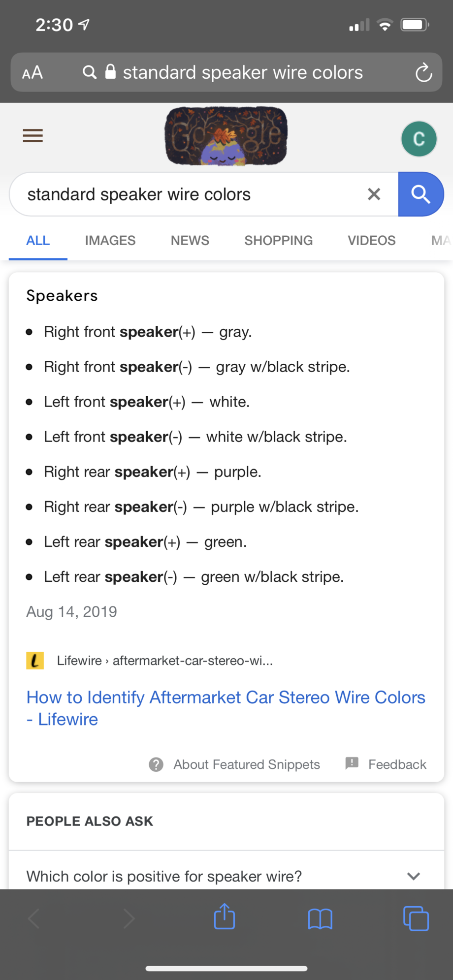The height and width of the screenshot is (980, 453).
Task: Expand "Which color is positive for speaker wire?"
Action: coord(414,876)
